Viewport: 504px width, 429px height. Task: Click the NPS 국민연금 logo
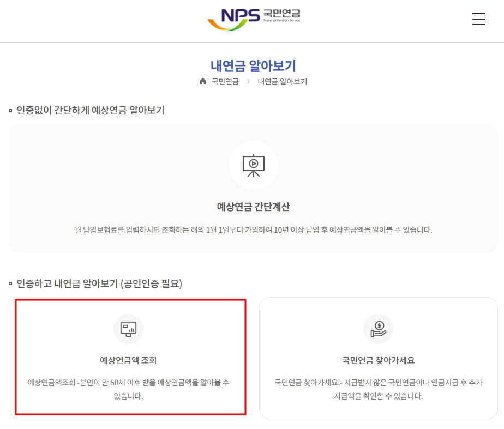pos(254,18)
